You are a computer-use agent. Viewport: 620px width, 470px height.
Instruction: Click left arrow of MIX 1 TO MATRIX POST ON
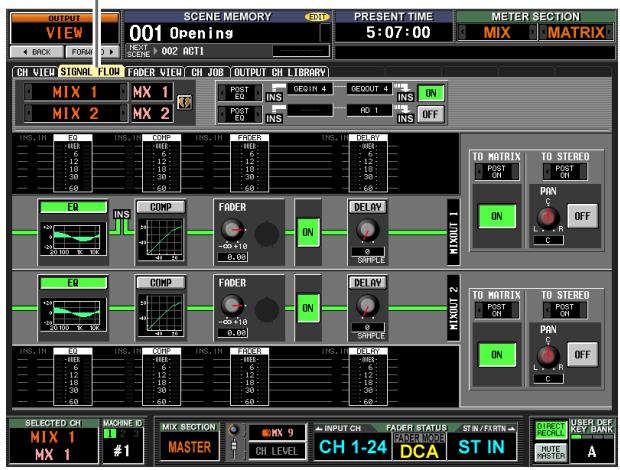479,172
